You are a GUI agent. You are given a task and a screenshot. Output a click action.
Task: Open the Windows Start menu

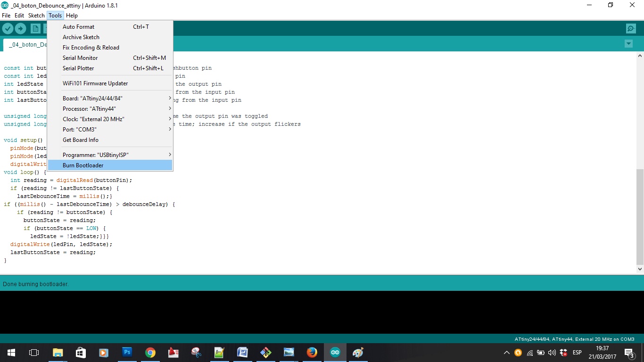pos(11,353)
